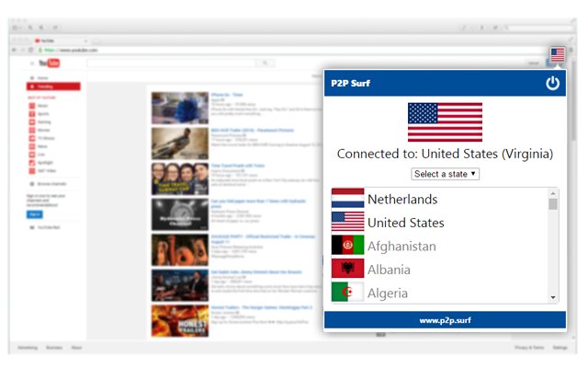Screen dimensions: 588x368
Task: Open the Select a state dropdown
Action: (x=445, y=174)
